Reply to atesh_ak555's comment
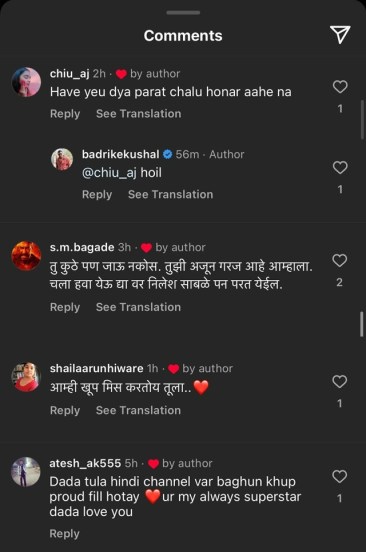The height and width of the screenshot is (552, 366). point(64,534)
